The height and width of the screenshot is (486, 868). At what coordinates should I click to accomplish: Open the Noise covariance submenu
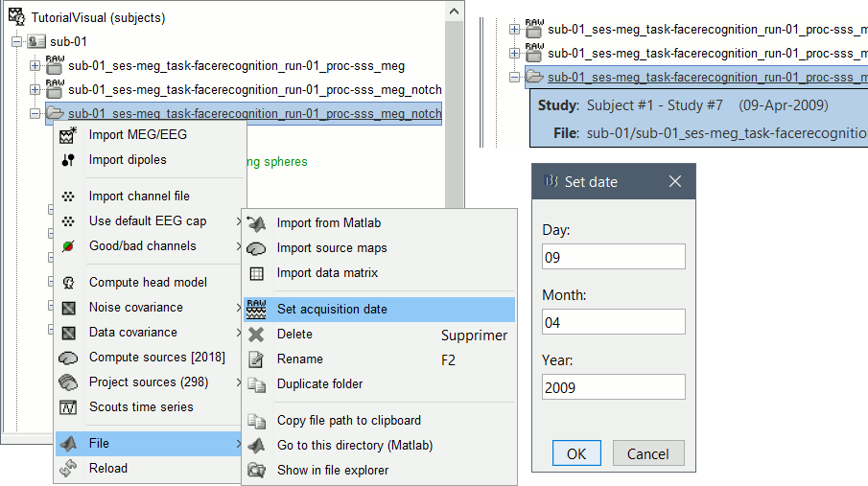135,308
